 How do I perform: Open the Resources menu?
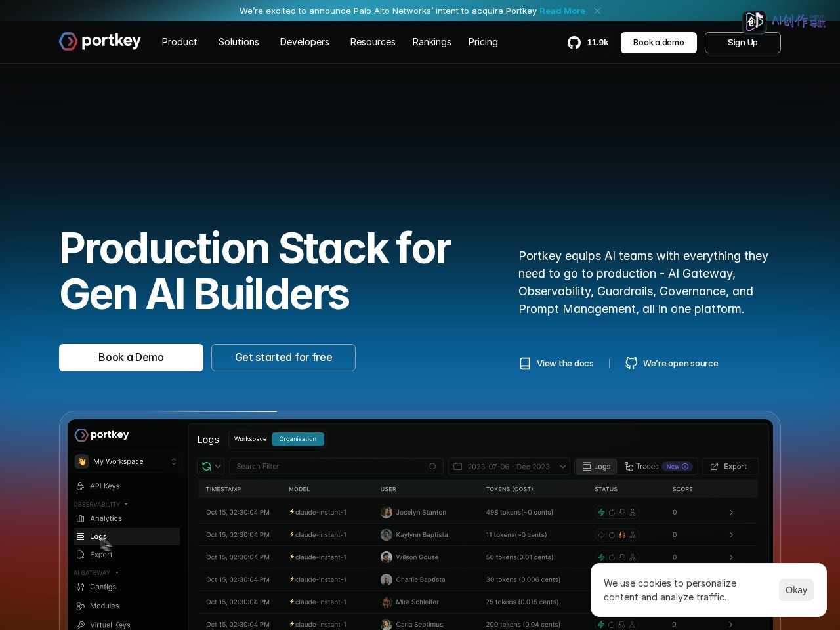click(x=373, y=42)
